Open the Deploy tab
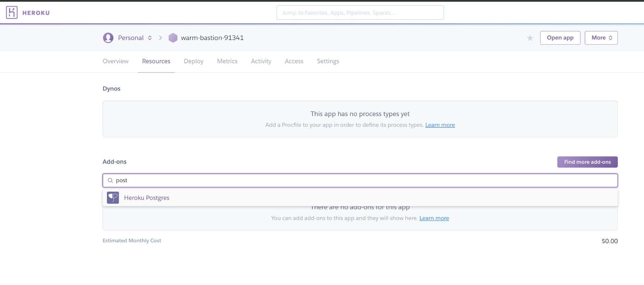Viewport: 644px width, 285px height. tap(193, 61)
